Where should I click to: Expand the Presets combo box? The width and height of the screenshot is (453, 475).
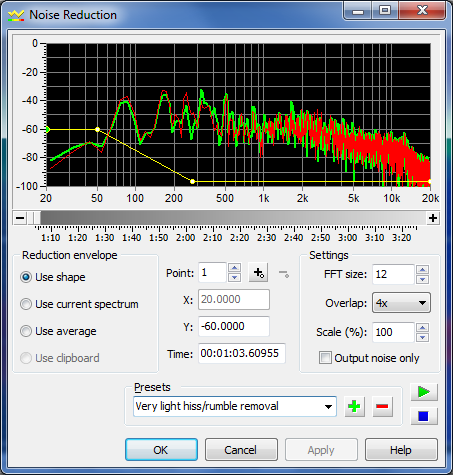(x=235, y=406)
